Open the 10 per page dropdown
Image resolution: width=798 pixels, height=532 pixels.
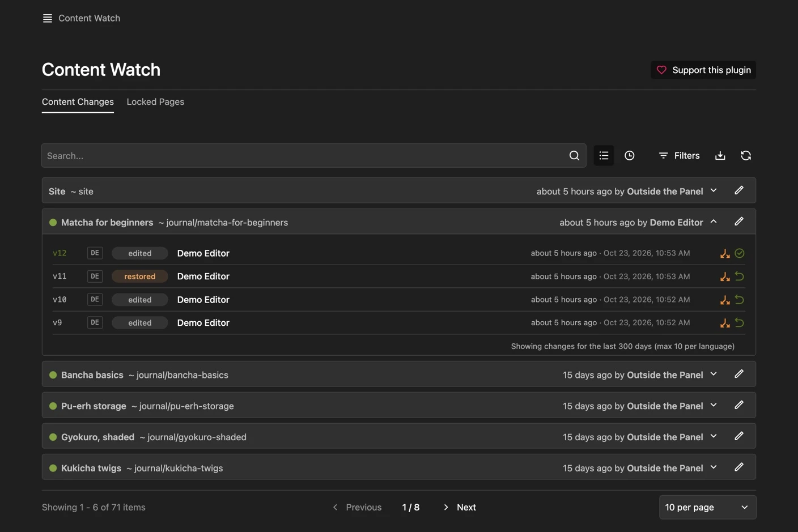click(x=707, y=507)
